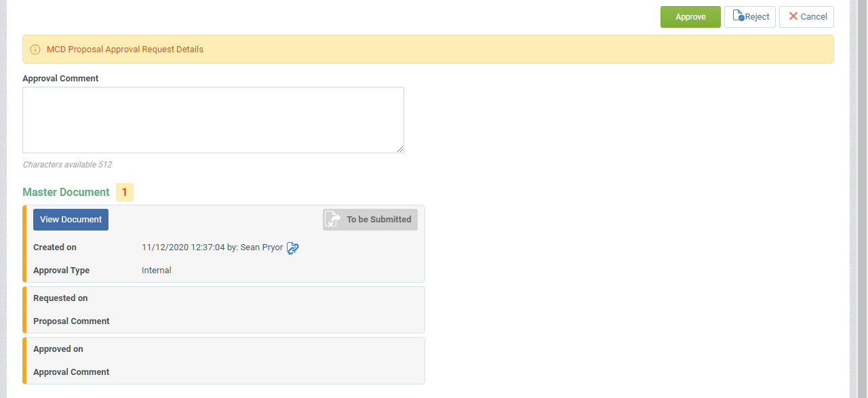Click the To be Submitted status label
Screen dimensions: 868x398
379,220
